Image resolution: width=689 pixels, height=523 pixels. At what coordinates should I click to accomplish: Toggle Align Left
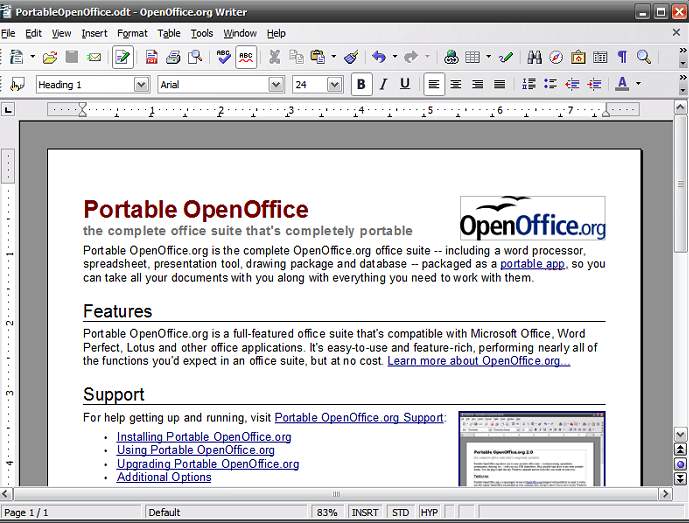point(434,84)
